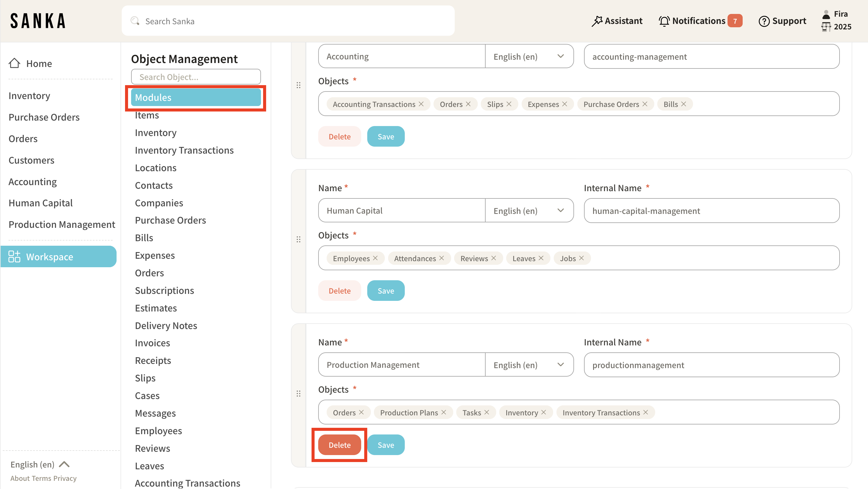
Task: Click the Notifications bell icon
Action: pyautogui.click(x=664, y=21)
